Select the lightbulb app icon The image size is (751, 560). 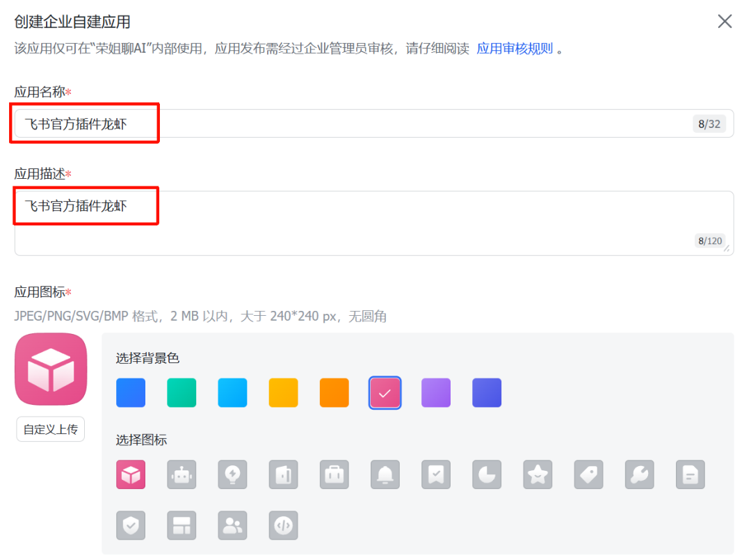coord(232,474)
